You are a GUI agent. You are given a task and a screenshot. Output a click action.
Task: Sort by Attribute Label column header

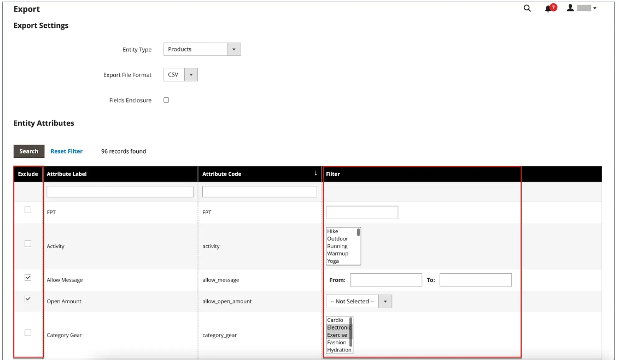click(67, 174)
